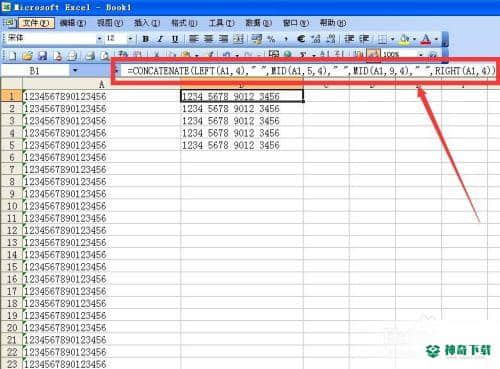Open the font name dropdown
Image resolution: width=500 pixels, height=369 pixels.
point(99,39)
